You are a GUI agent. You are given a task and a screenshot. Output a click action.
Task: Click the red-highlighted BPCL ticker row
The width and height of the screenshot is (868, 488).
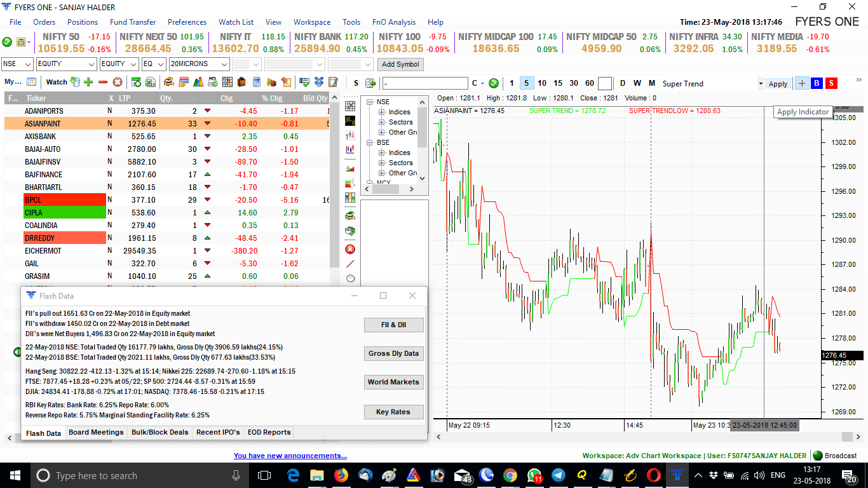click(x=168, y=200)
